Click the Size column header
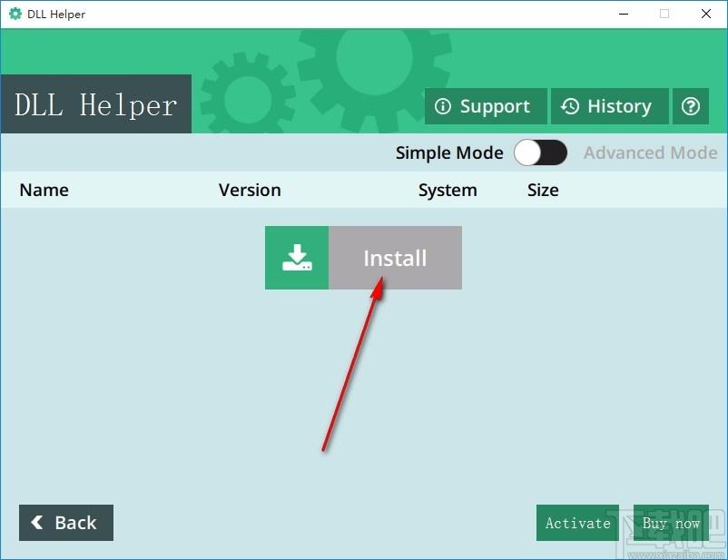 tap(543, 190)
